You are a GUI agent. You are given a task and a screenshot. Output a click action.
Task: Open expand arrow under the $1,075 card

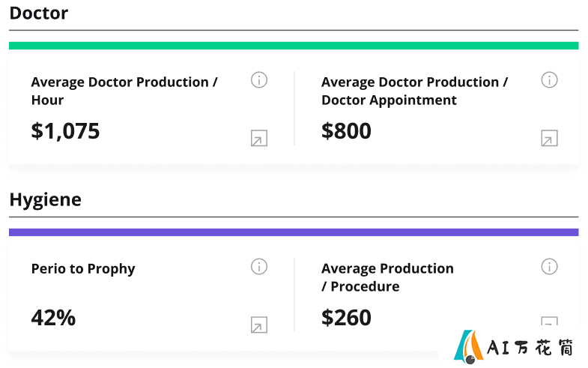(258, 139)
